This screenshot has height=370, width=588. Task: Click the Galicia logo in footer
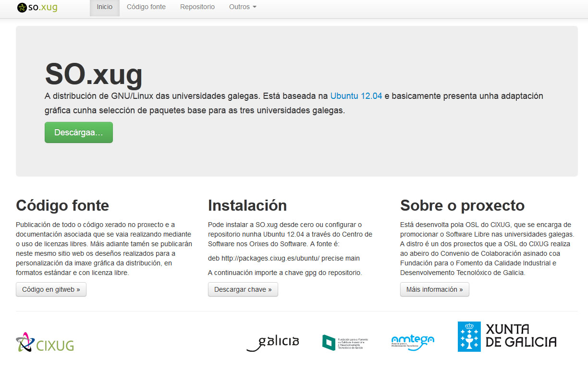[x=273, y=343]
